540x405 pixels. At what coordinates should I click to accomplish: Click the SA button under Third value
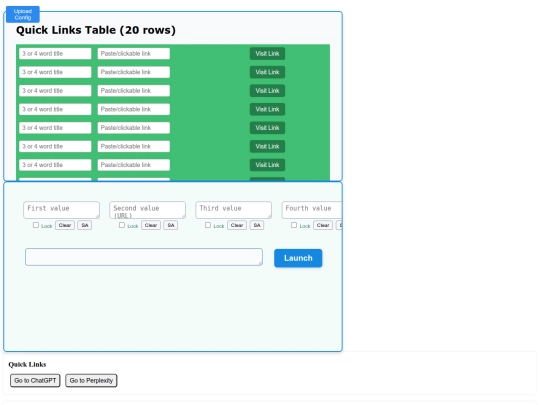[x=257, y=226]
